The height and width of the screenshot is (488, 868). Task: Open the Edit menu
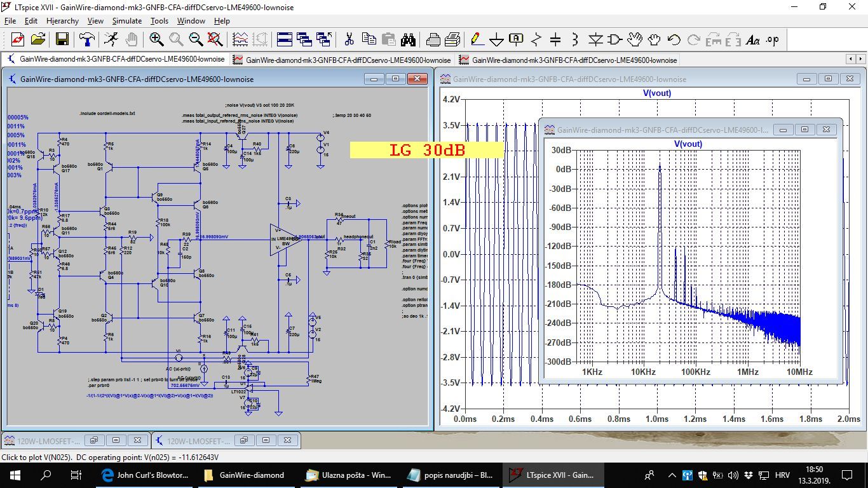(x=31, y=21)
